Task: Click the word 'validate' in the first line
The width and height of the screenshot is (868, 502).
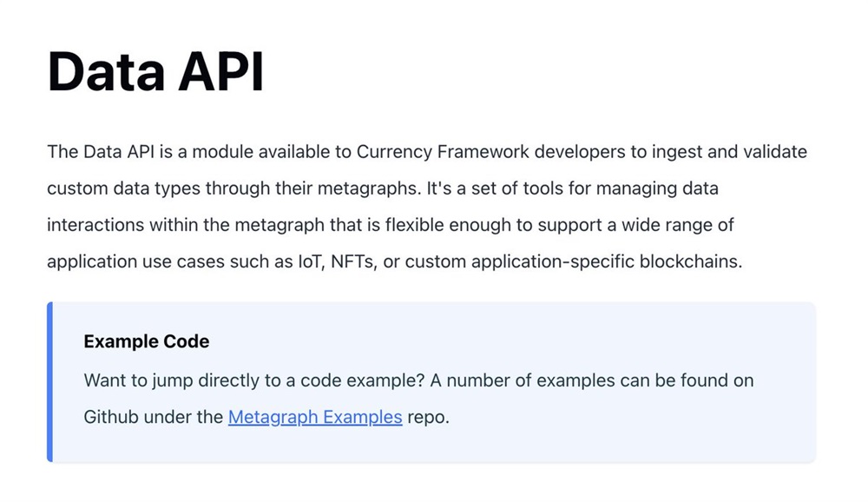Action: (x=775, y=152)
